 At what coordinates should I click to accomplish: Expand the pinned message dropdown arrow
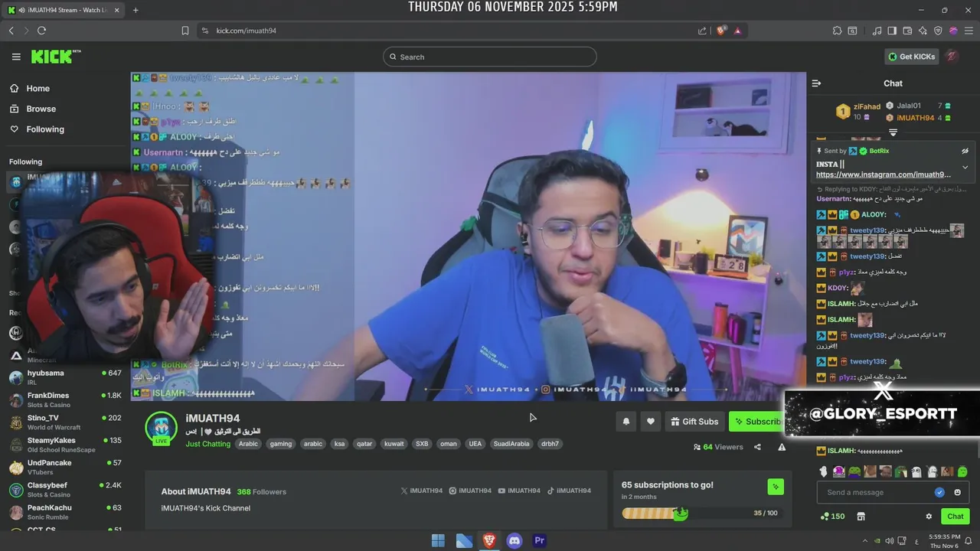click(965, 167)
